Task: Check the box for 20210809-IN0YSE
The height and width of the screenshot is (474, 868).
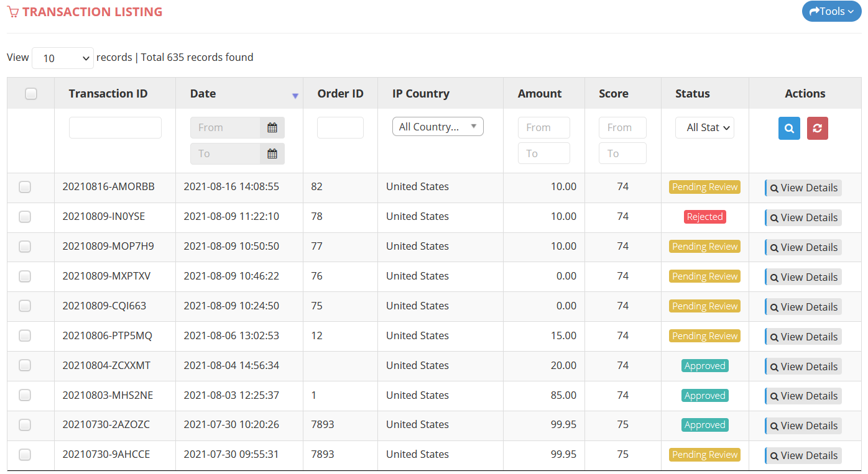Action: pos(25,217)
